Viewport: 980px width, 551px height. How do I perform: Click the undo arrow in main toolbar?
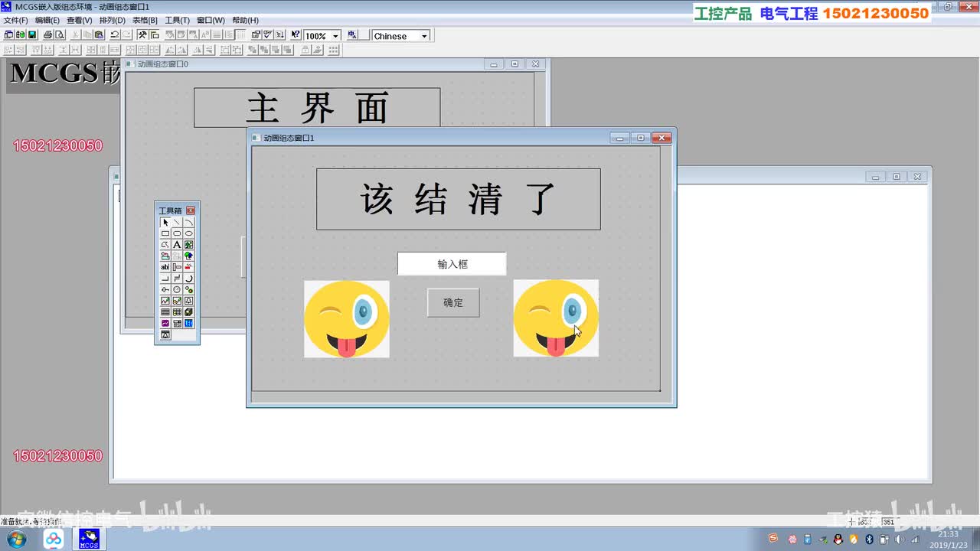pyautogui.click(x=115, y=35)
